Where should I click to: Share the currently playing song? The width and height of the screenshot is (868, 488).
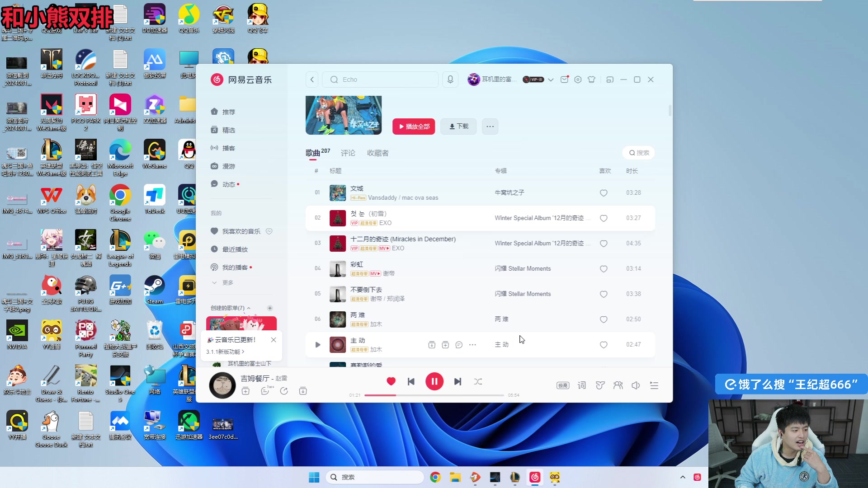(284, 391)
